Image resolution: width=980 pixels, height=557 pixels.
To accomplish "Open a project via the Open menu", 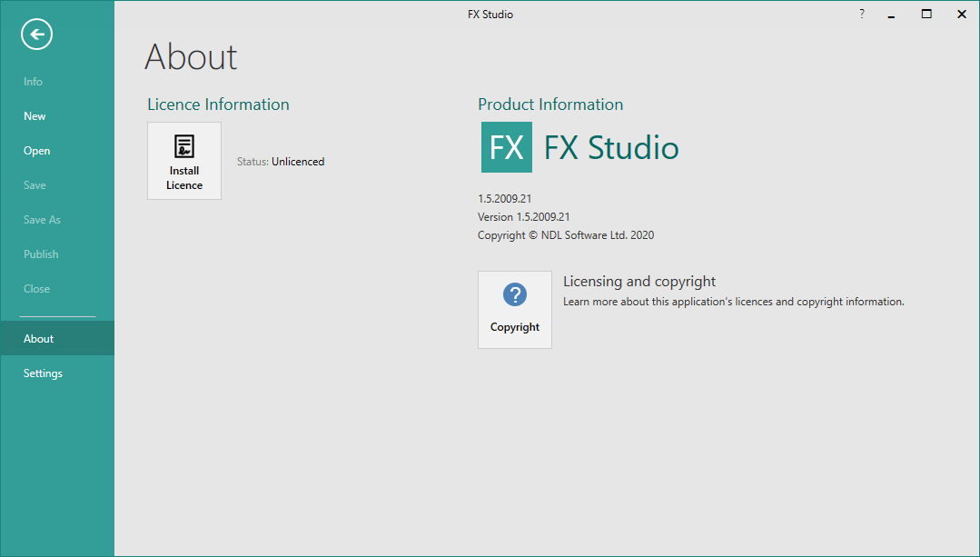I will (x=36, y=150).
